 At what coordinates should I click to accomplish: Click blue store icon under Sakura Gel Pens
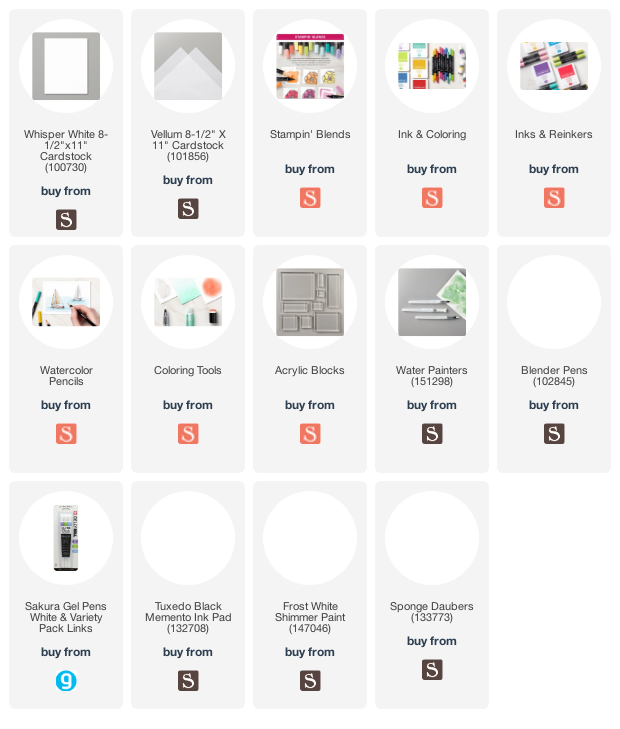66,681
